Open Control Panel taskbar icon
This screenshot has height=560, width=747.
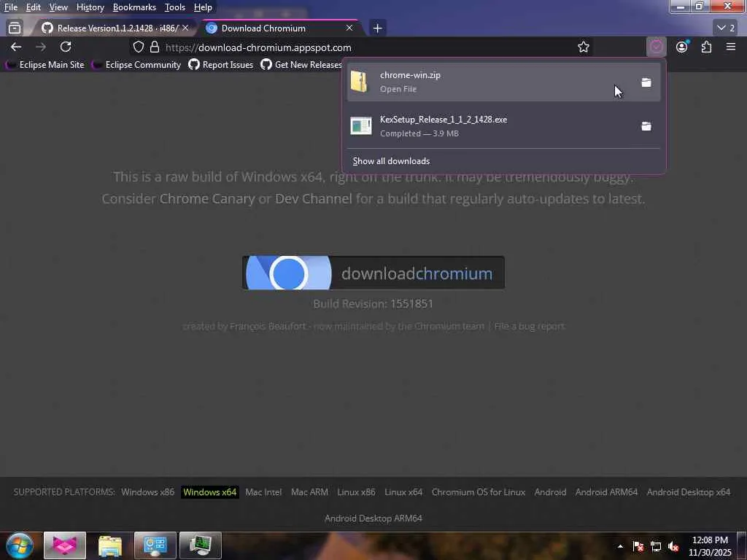[x=155, y=545]
